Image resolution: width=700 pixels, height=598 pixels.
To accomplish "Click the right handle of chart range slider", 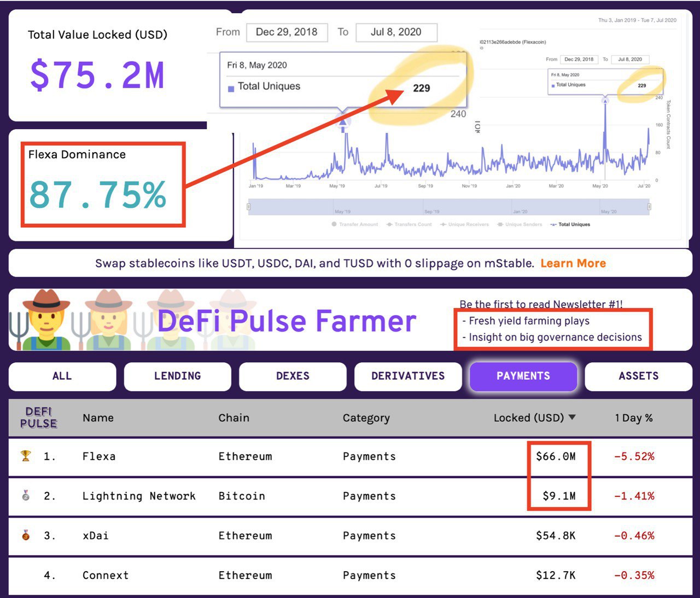I will coord(649,207).
